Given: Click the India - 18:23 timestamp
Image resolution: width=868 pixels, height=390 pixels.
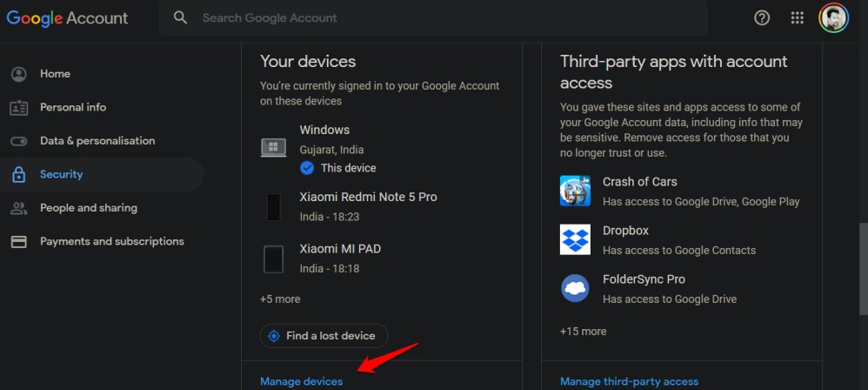Looking at the screenshot, I should pyautogui.click(x=330, y=217).
